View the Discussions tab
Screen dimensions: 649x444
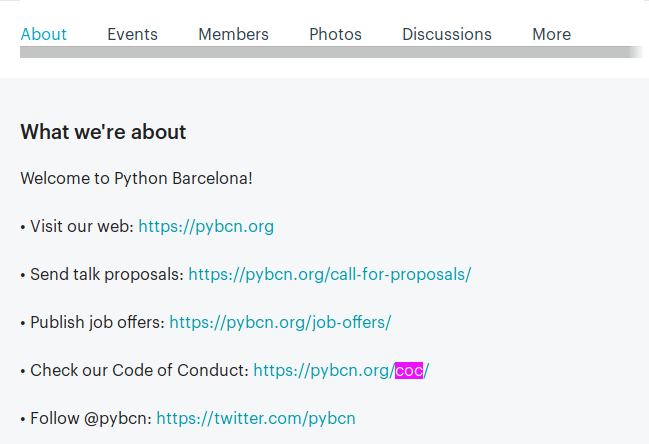pyautogui.click(x=446, y=34)
